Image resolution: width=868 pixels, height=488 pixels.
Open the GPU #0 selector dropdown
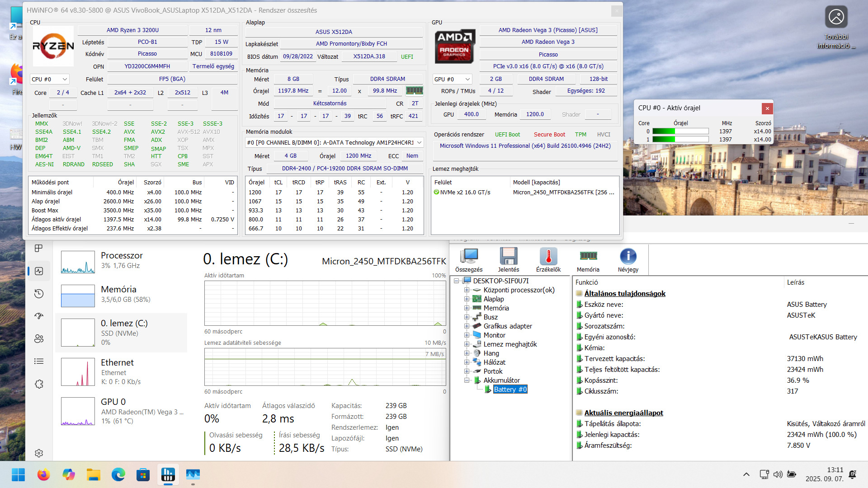[452, 79]
